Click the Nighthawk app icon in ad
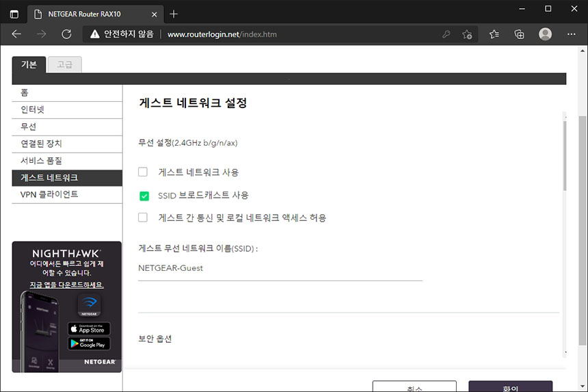588x392 pixels. click(90, 305)
